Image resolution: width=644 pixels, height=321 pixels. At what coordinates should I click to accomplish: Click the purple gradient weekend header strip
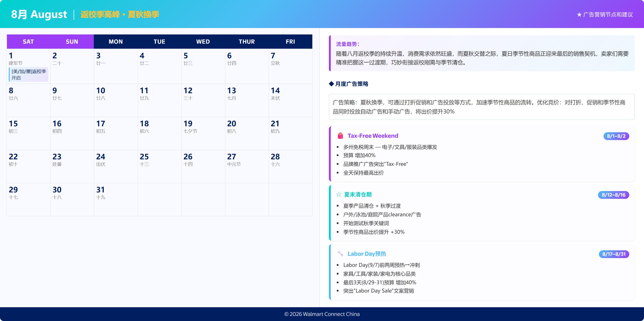point(50,41)
